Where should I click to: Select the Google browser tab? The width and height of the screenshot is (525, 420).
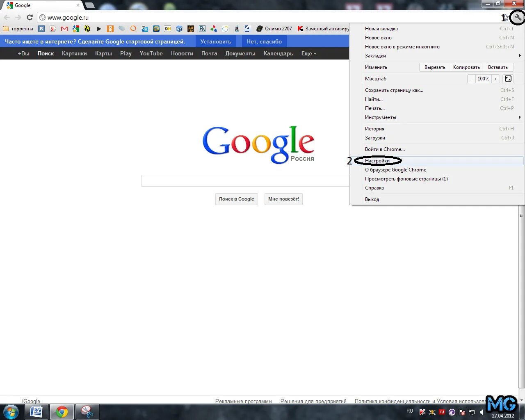pos(43,5)
